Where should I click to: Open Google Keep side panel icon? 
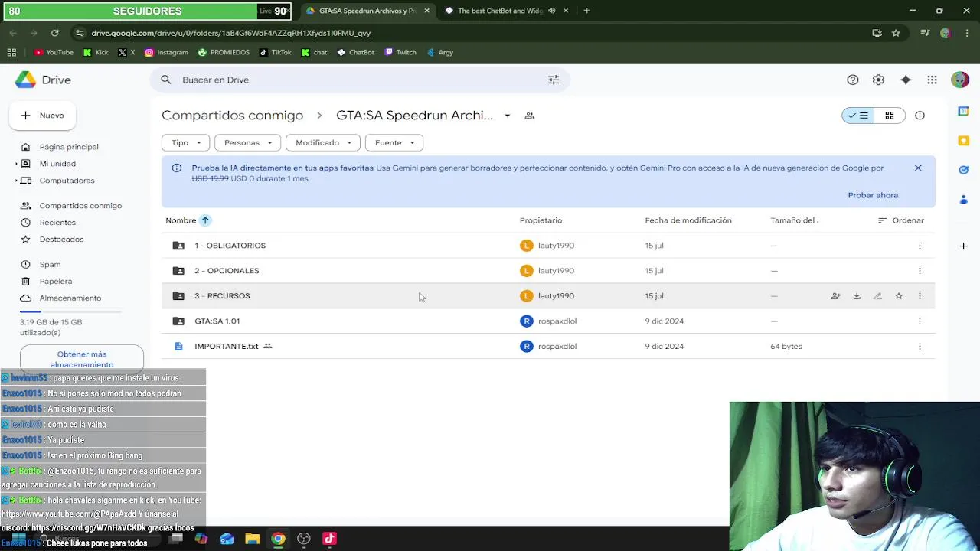coord(963,141)
